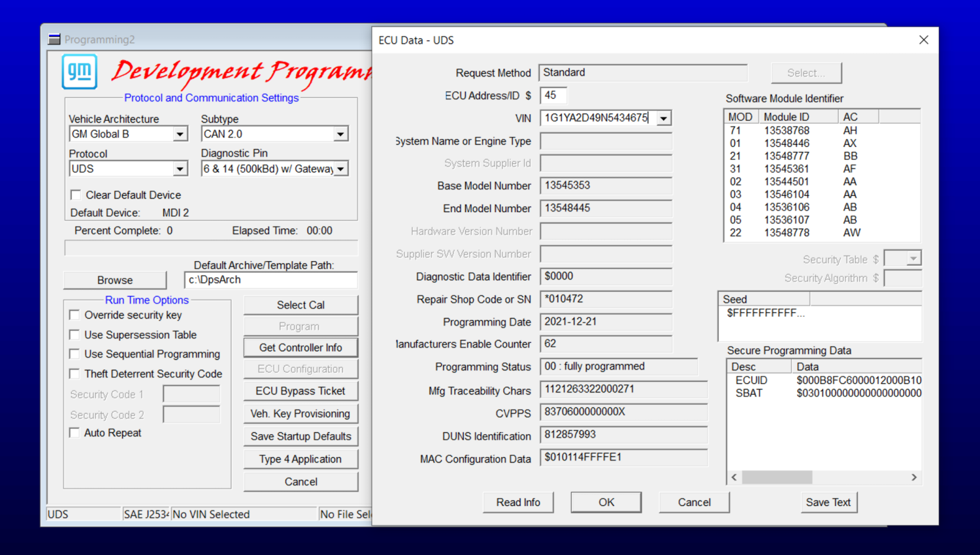Select the ECUID secure data row

point(825,380)
